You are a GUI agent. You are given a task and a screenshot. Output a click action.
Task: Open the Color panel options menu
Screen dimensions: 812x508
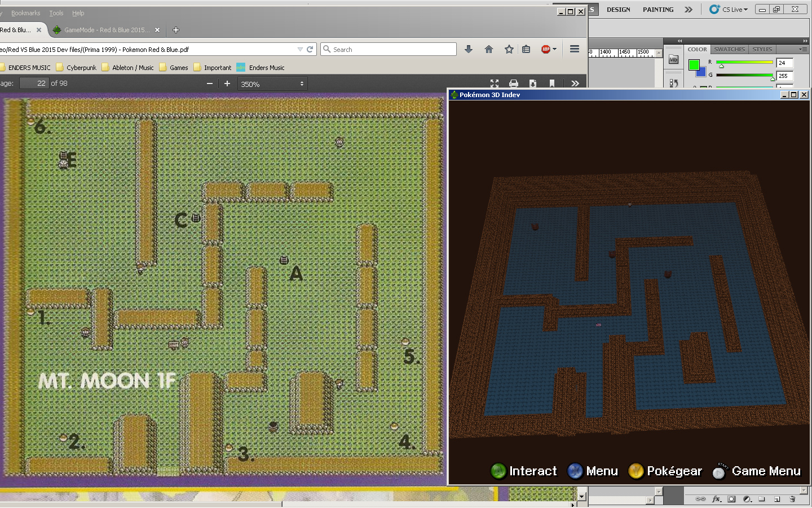tap(803, 50)
